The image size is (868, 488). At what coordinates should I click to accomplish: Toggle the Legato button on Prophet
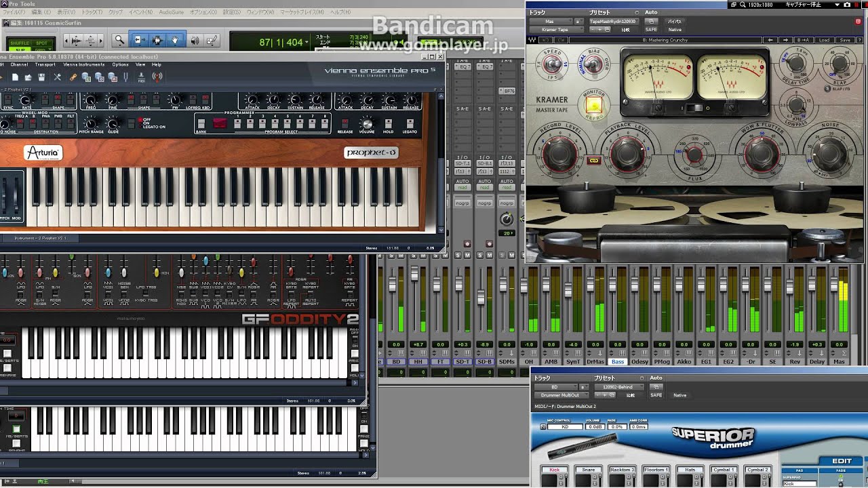410,123
